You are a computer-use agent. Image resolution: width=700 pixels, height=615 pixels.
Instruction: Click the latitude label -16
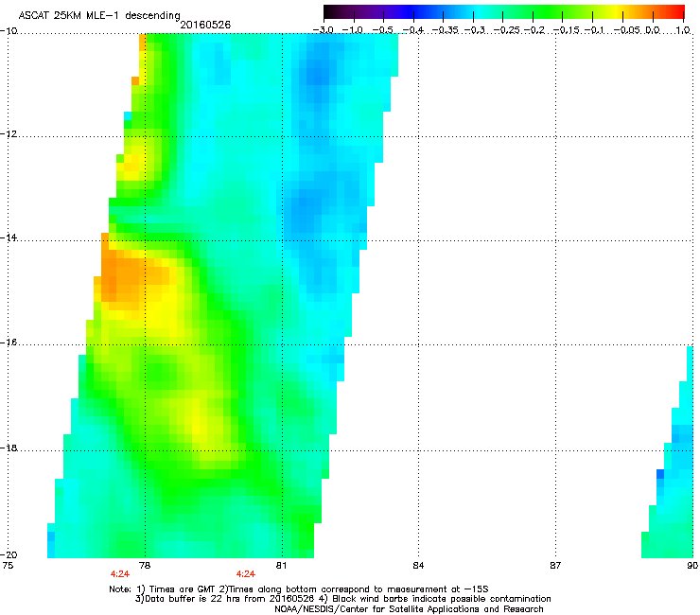coord(8,343)
